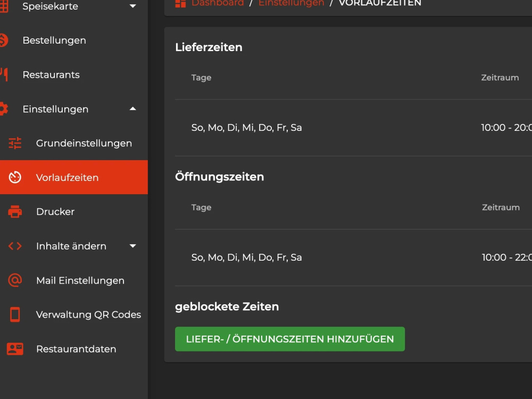Open Speisekarte in the sidebar
The width and height of the screenshot is (532, 399).
(50, 6)
